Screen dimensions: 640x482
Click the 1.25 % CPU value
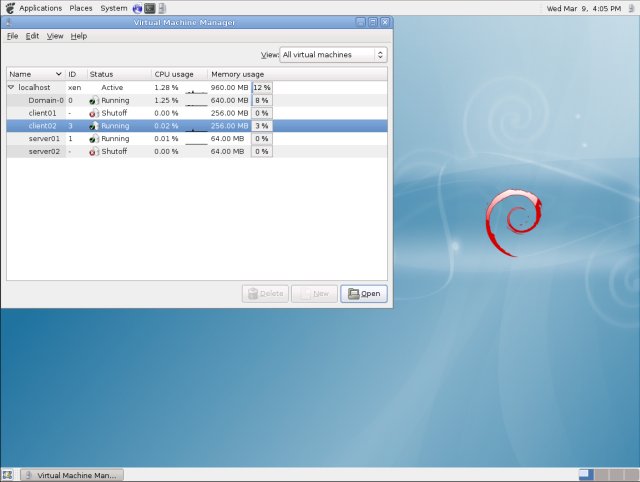coord(166,100)
